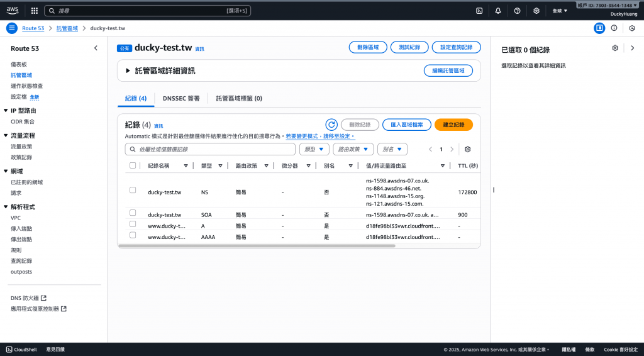This screenshot has width=644, height=356.
Task: Open the info circle icon in the breadcrumb bar
Action: pos(614,28)
